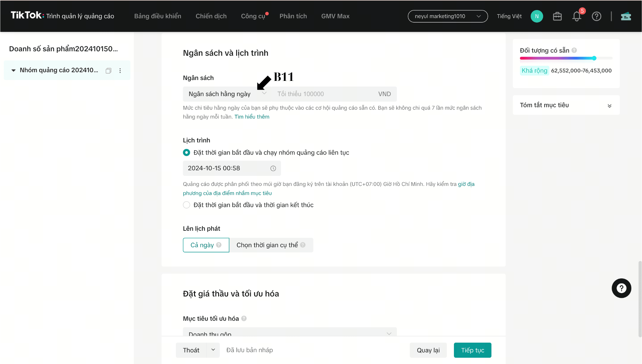
Task: Open the Doanh thu gộp optimization dropdown
Action: [x=290, y=332]
